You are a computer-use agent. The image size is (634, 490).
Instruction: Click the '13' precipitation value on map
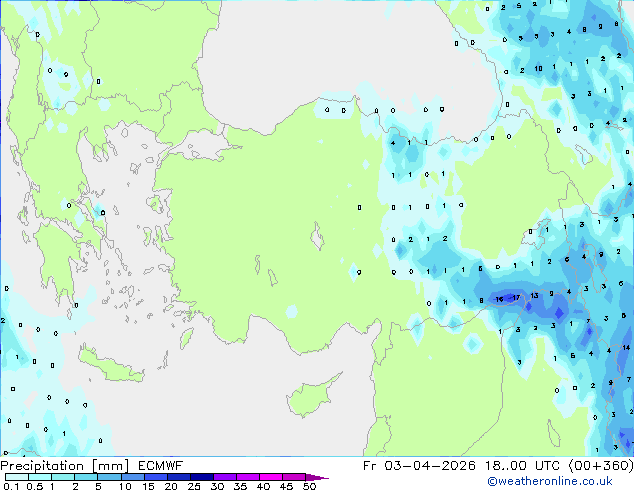pyautogui.click(x=534, y=296)
